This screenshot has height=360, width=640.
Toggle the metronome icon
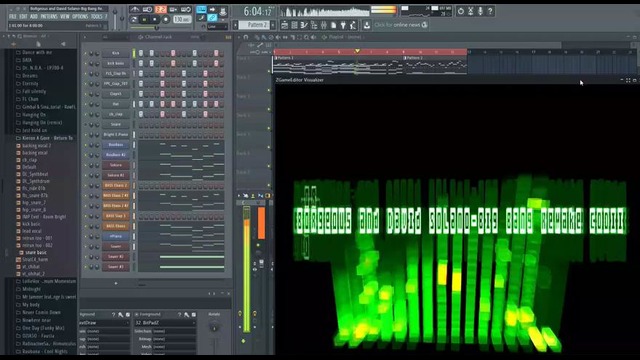click(x=135, y=9)
